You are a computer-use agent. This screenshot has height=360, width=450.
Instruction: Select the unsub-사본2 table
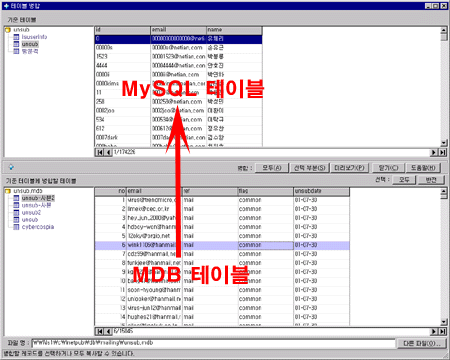pyautogui.click(x=38, y=198)
